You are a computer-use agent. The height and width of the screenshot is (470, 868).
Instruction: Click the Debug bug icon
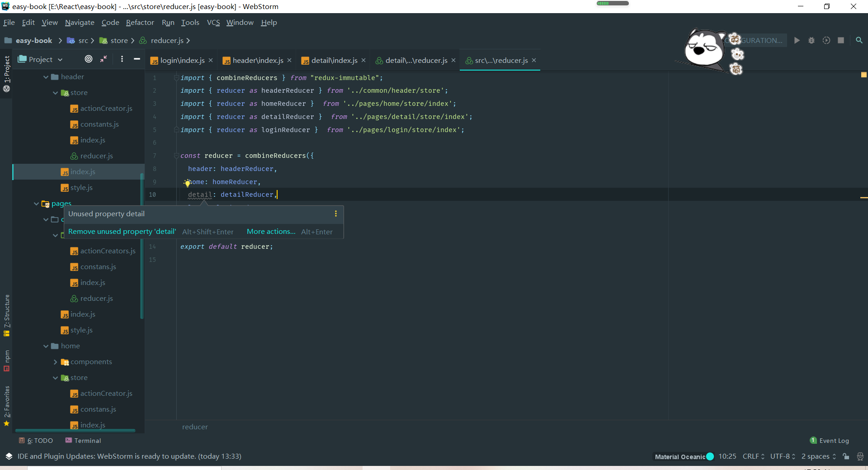[811, 40]
